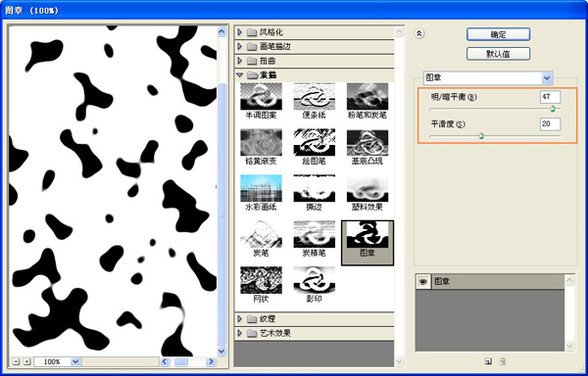The image size is (588, 376).
Task: Collapse filter gallery with double-chevron button
Action: coord(419,33)
